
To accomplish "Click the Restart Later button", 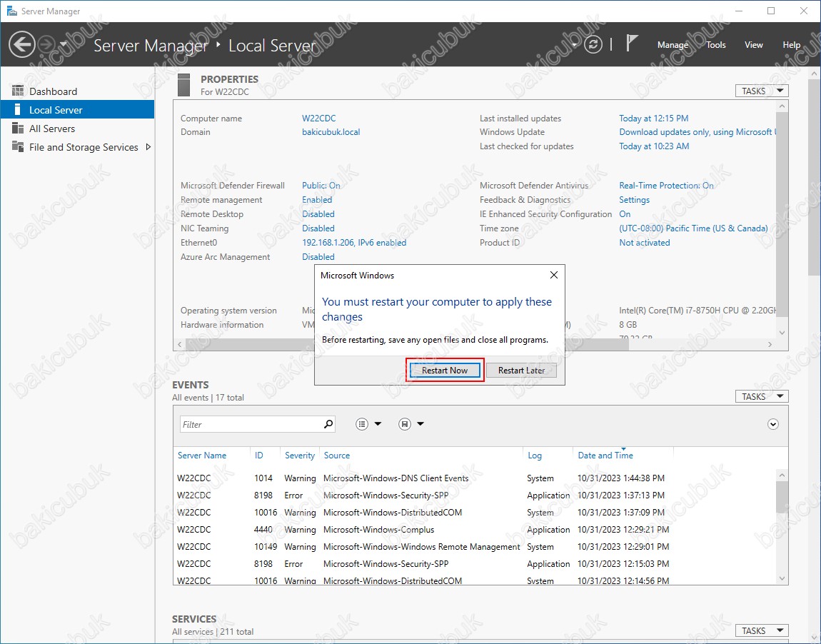I will (521, 370).
